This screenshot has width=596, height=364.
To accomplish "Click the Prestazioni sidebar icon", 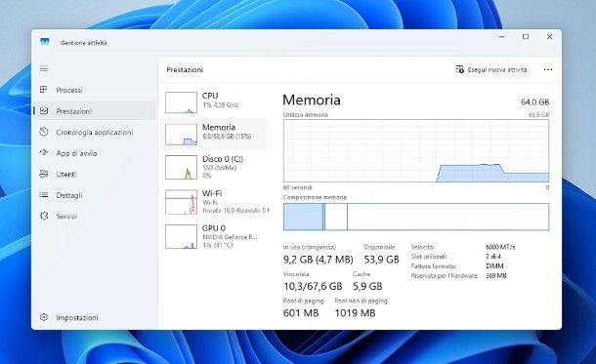I will tap(44, 111).
